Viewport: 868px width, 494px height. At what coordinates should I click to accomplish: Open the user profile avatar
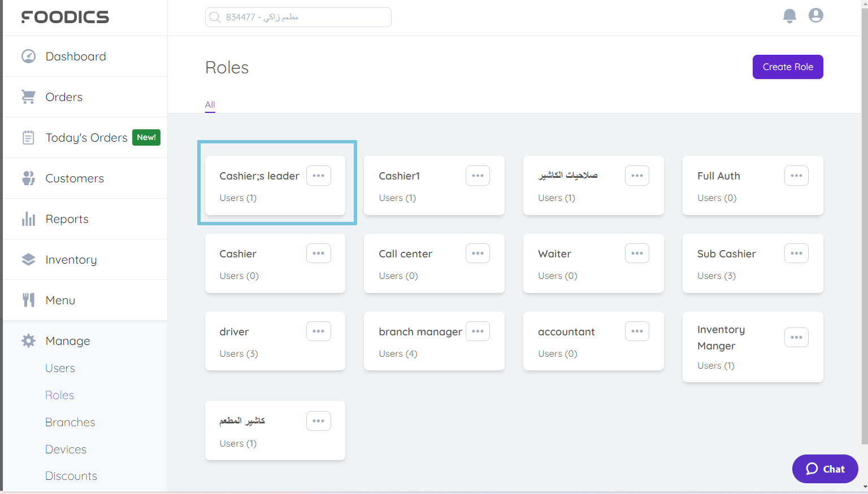click(815, 15)
